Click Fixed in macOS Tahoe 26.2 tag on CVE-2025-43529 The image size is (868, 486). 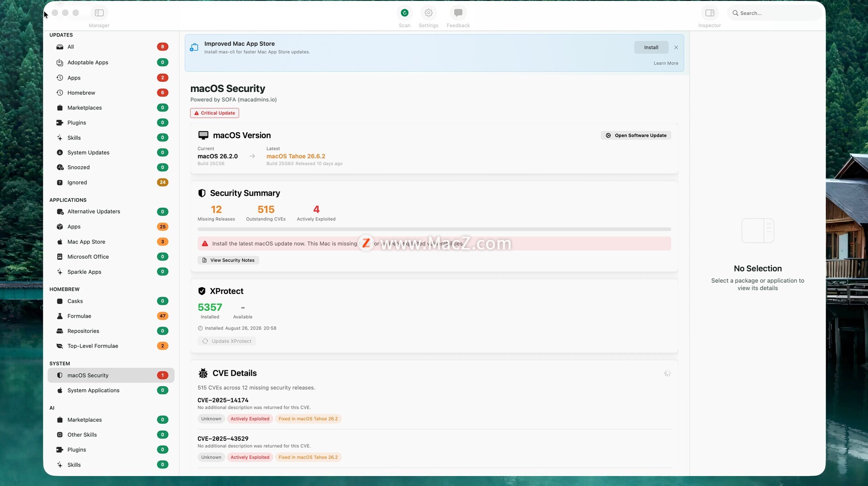308,457
